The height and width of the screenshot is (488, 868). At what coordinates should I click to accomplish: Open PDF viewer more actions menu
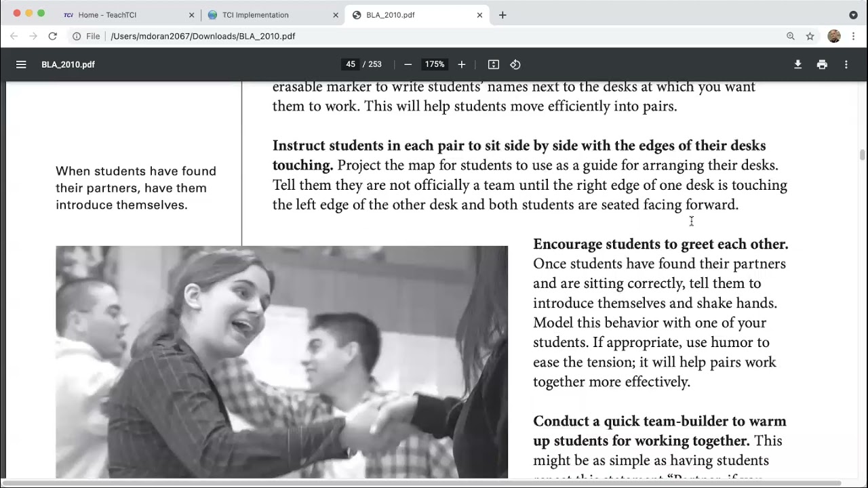(846, 64)
